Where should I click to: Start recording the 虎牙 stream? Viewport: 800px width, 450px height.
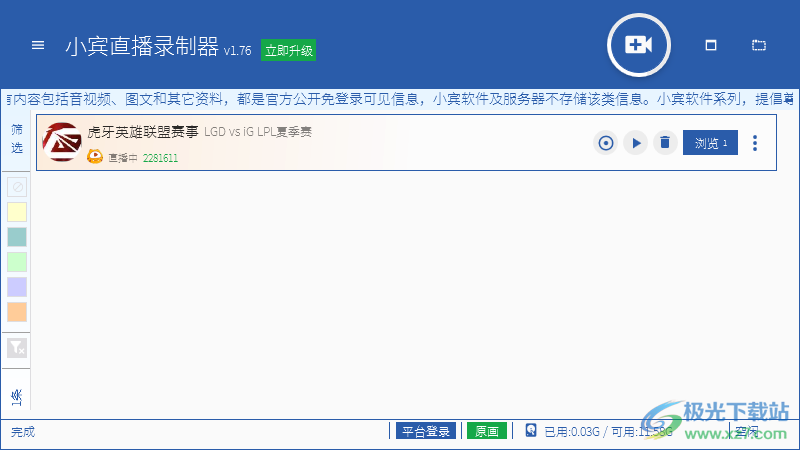click(x=606, y=143)
